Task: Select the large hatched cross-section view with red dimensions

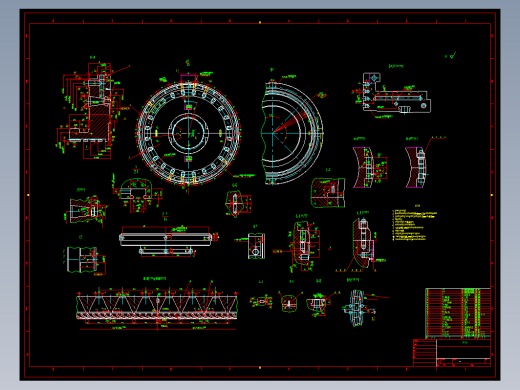Action: click(x=93, y=110)
